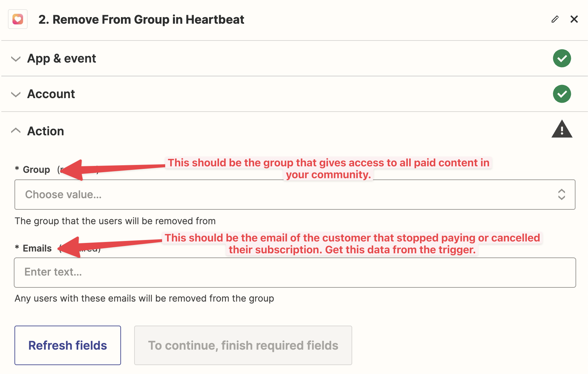588x374 pixels.
Task: Click the App & event green checkmark
Action: click(562, 58)
